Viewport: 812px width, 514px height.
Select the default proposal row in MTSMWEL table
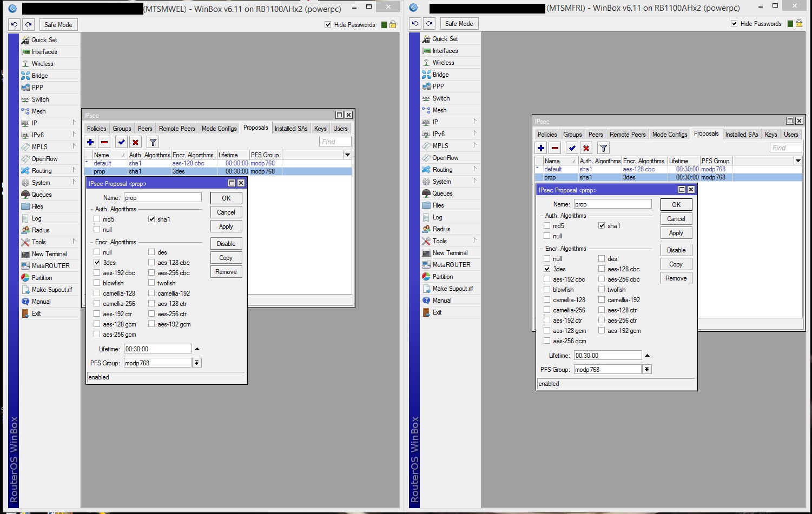click(x=219, y=163)
